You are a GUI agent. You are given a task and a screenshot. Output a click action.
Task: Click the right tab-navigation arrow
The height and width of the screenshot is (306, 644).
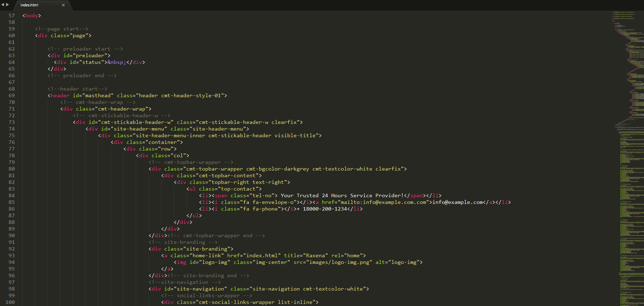click(7, 5)
